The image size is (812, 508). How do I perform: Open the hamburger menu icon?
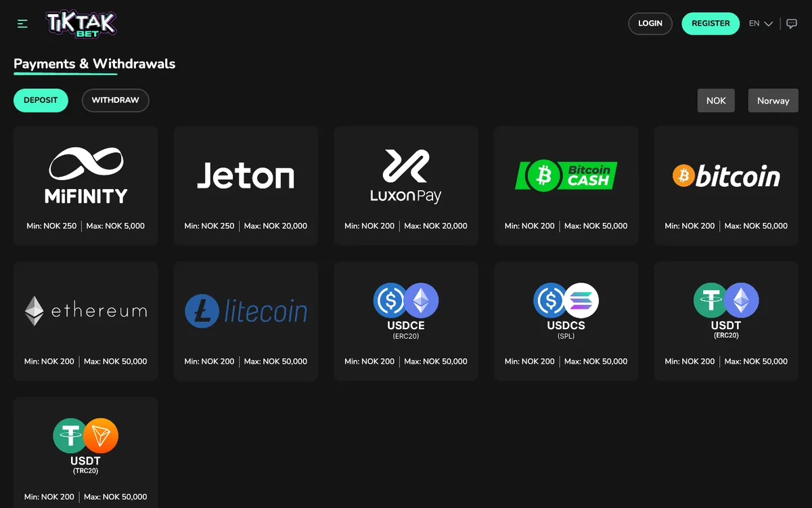click(x=22, y=24)
